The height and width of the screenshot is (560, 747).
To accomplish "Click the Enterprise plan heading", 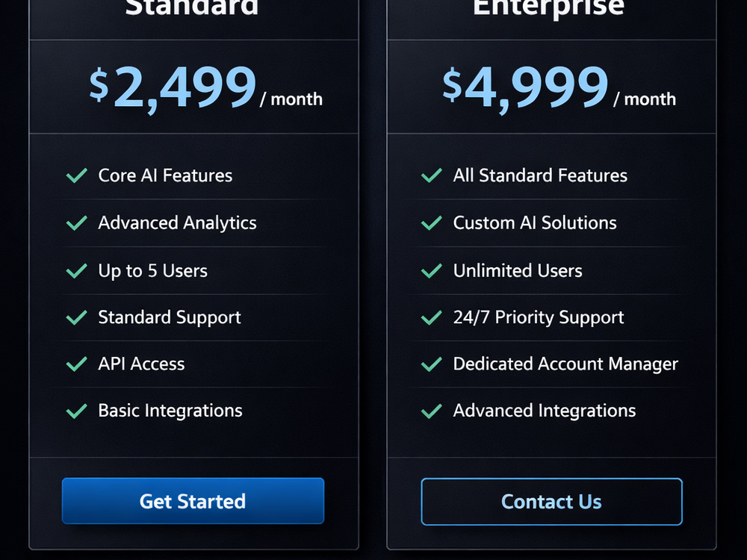I will click(549, 8).
